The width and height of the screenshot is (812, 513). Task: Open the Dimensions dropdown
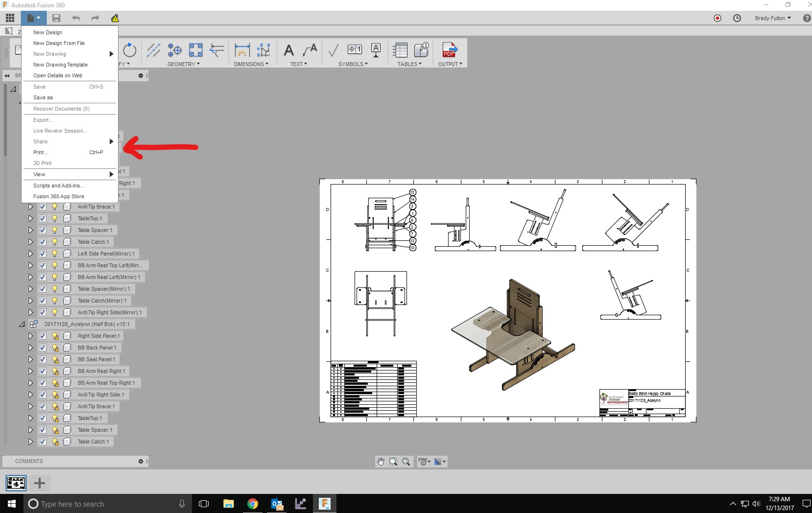tap(251, 64)
